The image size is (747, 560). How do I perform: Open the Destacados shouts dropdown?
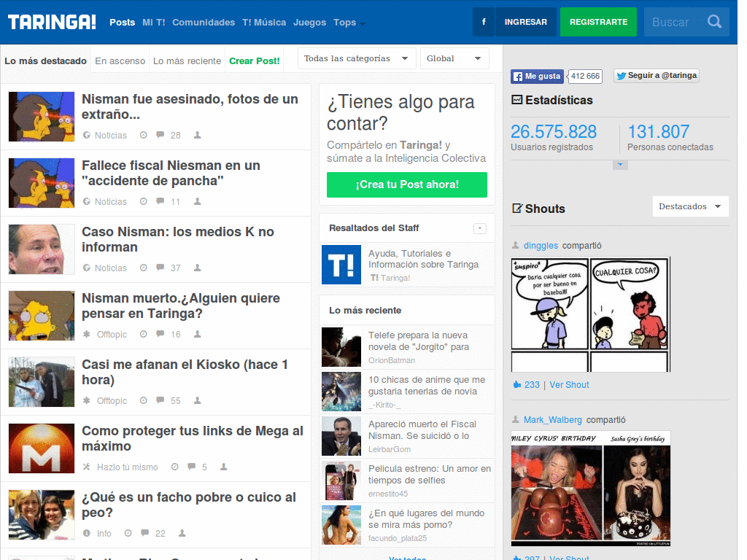point(690,206)
